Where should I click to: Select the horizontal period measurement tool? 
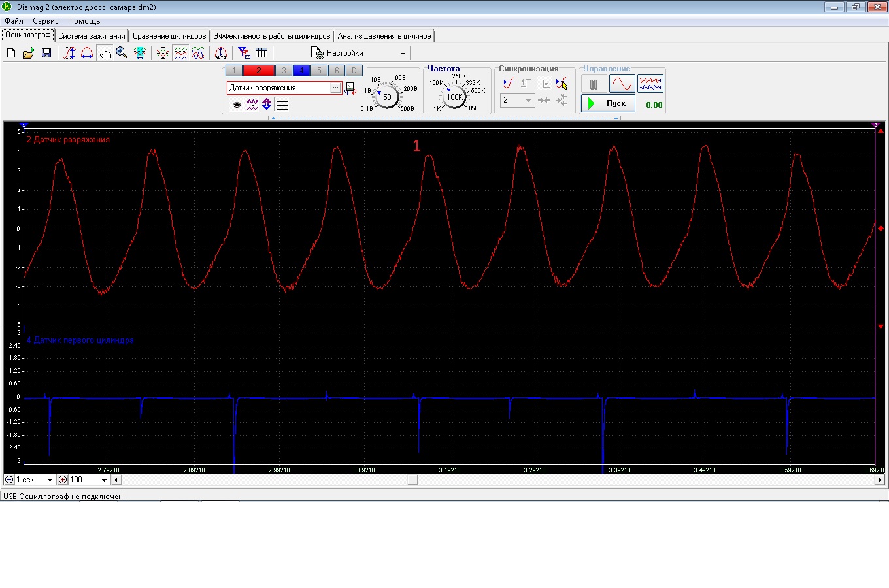point(86,53)
